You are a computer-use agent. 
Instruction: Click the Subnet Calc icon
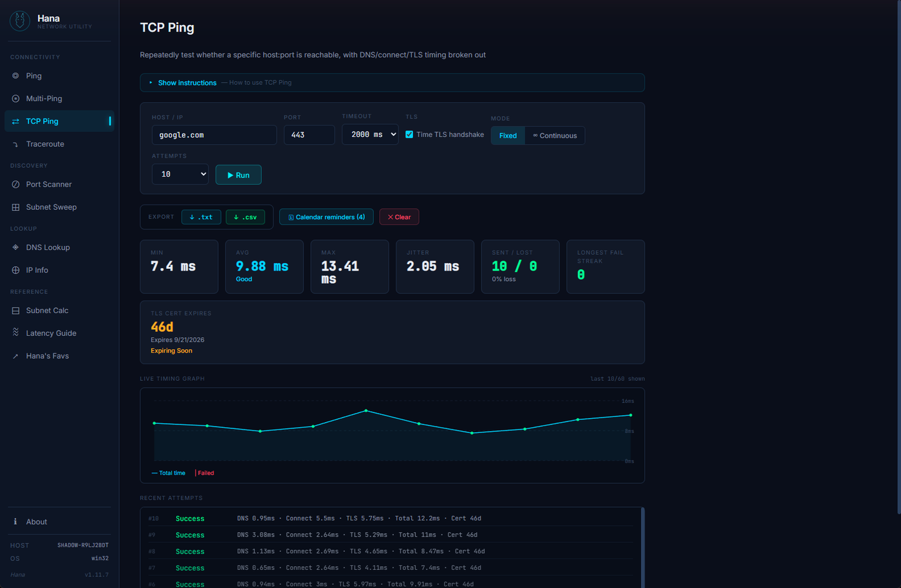[x=15, y=311]
